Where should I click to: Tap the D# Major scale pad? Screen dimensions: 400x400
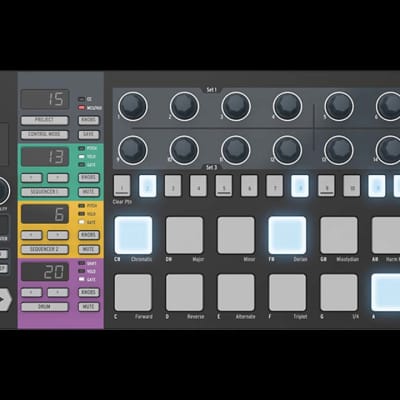click(x=184, y=235)
